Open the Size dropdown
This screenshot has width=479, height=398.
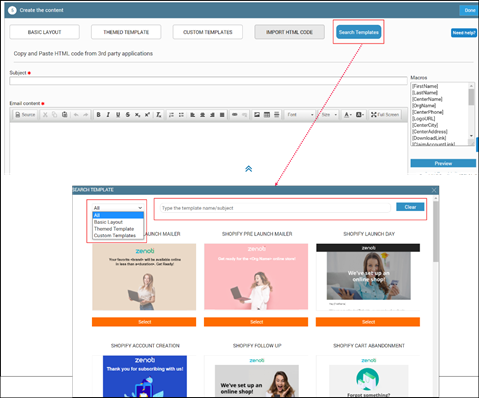pos(329,115)
